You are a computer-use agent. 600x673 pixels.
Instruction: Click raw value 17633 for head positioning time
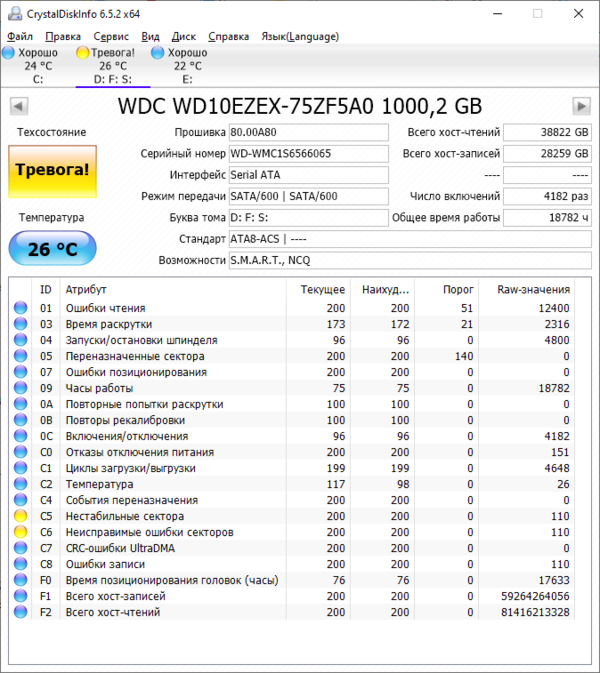[x=554, y=580]
